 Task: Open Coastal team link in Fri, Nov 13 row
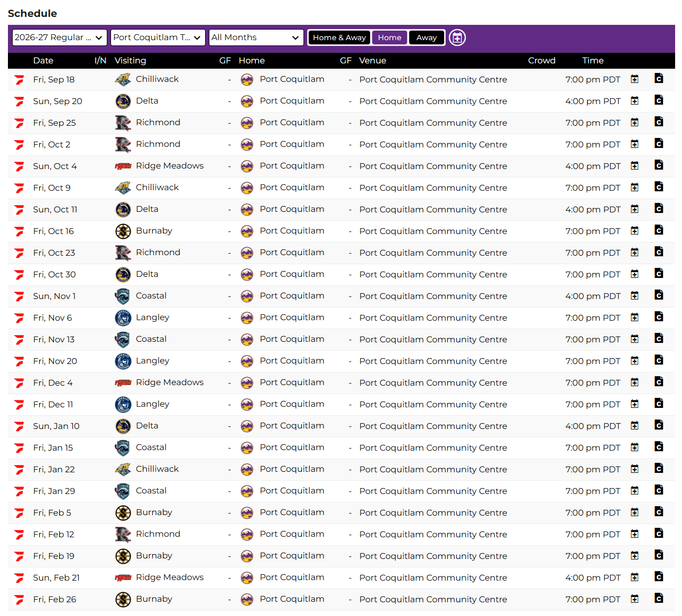pyautogui.click(x=151, y=339)
